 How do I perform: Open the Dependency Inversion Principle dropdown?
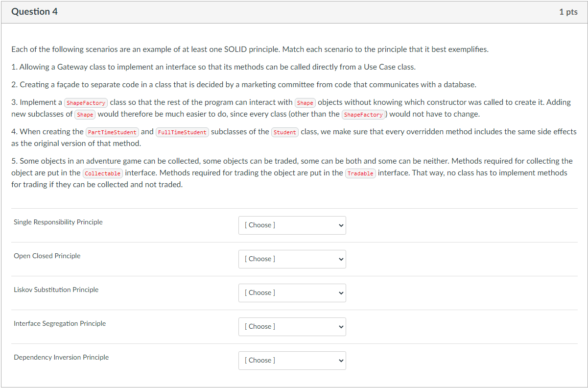(x=292, y=361)
